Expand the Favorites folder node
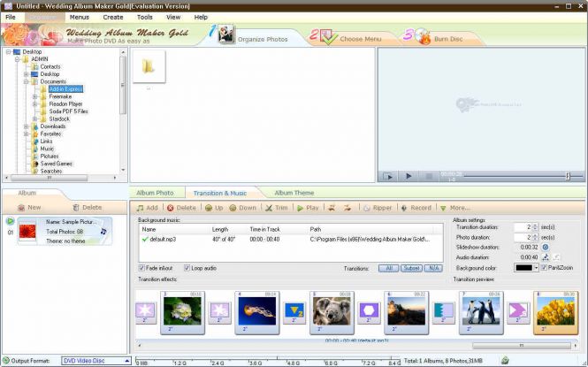588x367 pixels. coord(27,134)
